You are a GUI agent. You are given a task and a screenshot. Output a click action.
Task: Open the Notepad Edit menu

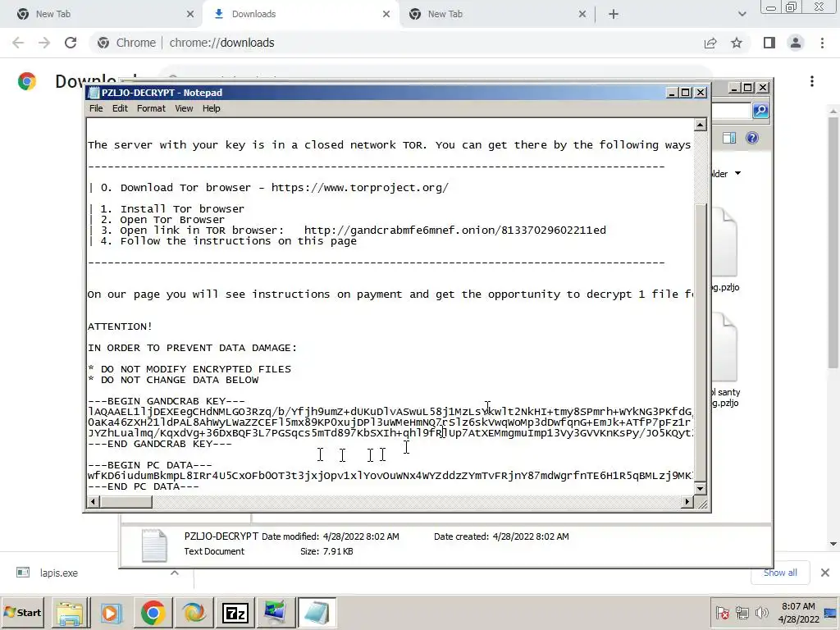coord(120,108)
